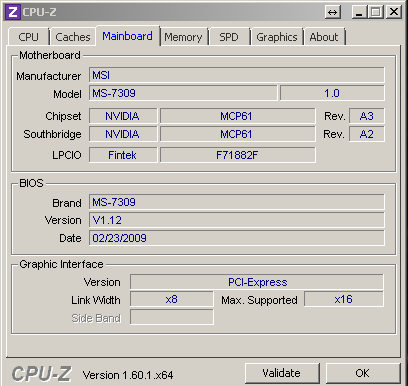The image size is (408, 386).
Task: Click the Manufacturer label
Action: point(49,76)
